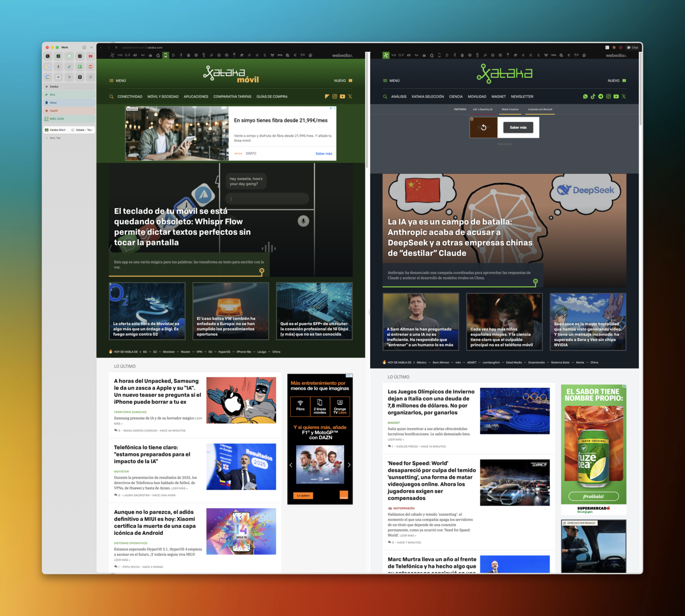
Task: Advance Orange ad carousel with right arrow
Action: click(349, 465)
